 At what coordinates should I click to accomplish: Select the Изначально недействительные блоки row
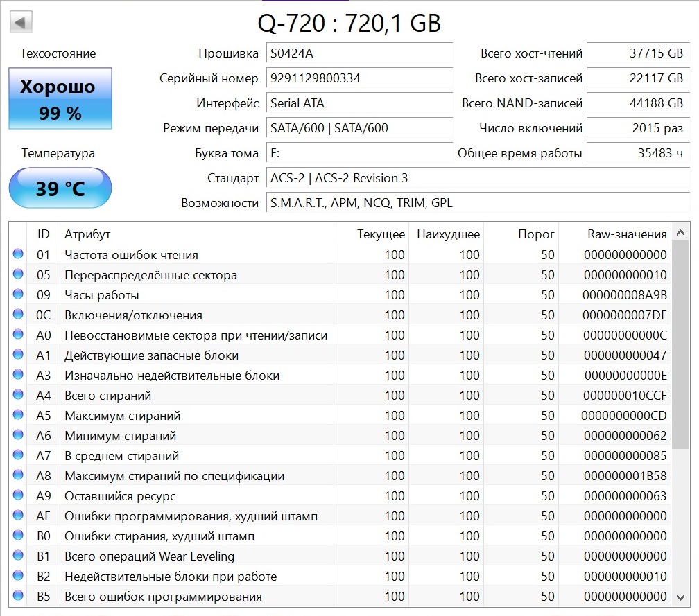[340, 375]
